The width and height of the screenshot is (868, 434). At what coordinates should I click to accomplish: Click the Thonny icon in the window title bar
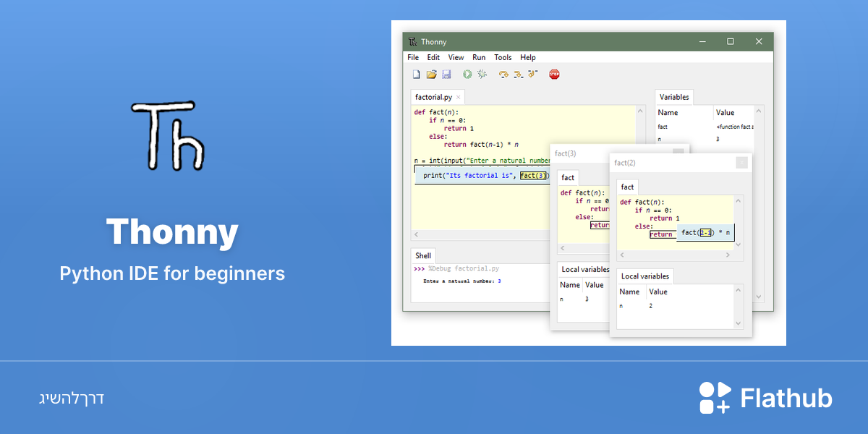click(x=412, y=41)
